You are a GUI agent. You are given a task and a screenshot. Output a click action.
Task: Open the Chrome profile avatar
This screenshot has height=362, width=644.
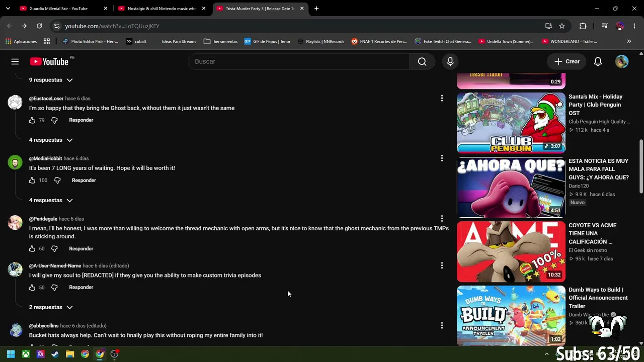(620, 26)
